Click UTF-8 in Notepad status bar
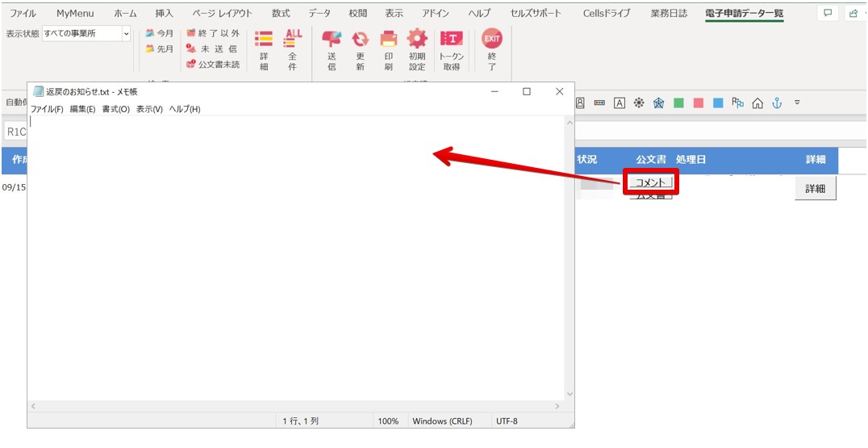868x448 pixels. click(507, 421)
